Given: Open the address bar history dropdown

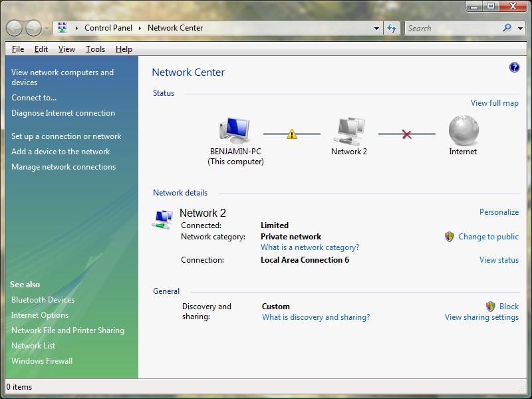Looking at the screenshot, I should [376, 29].
